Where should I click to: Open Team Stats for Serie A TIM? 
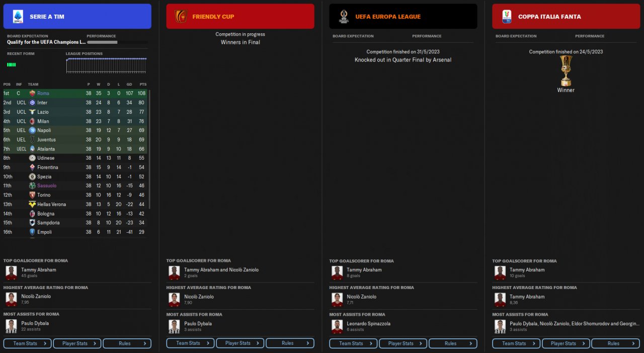click(x=27, y=343)
